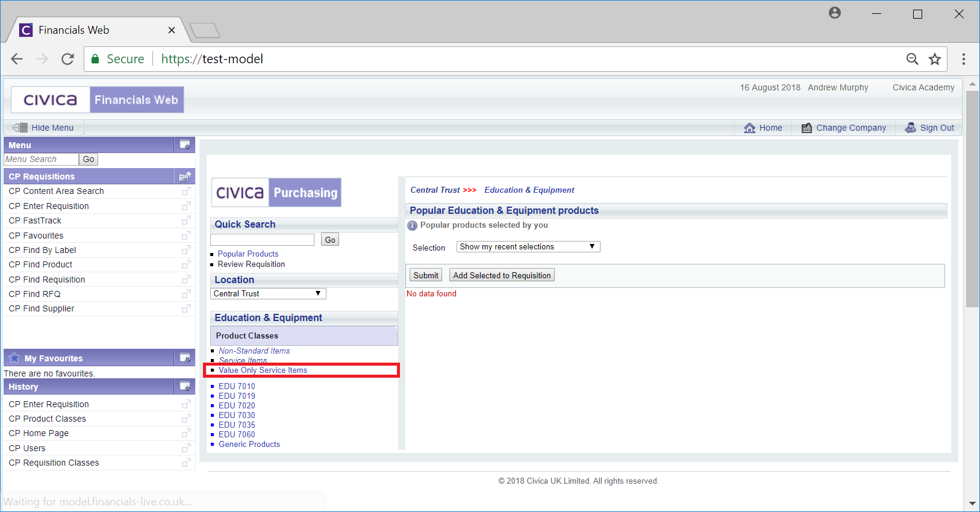Click the Hide Menu icon

pyautogui.click(x=20, y=128)
